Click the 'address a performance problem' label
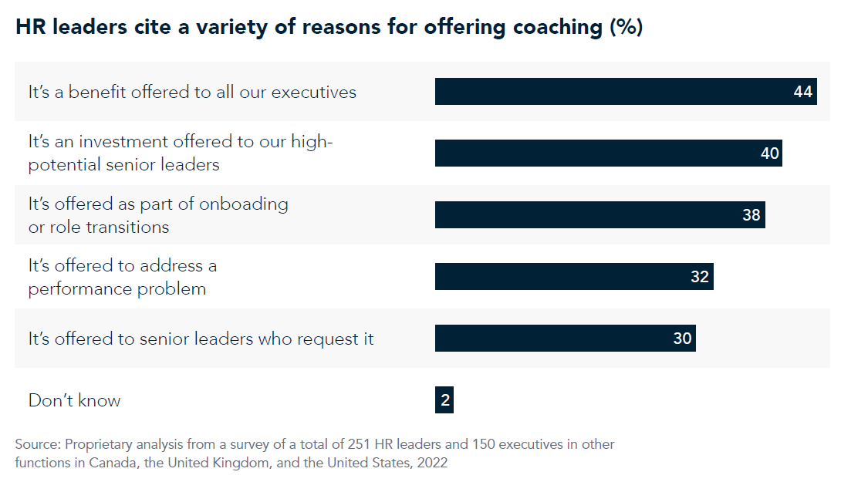Screen dimensions: 868x482 point(123,277)
